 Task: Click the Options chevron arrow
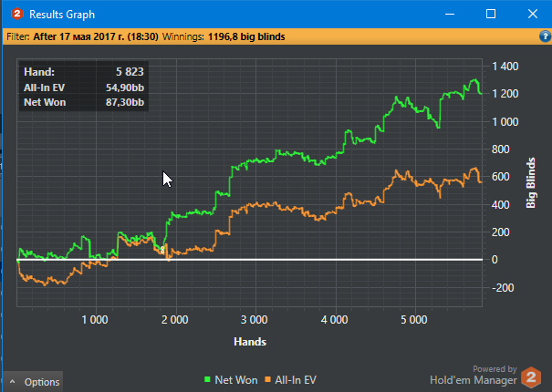[x=13, y=381]
